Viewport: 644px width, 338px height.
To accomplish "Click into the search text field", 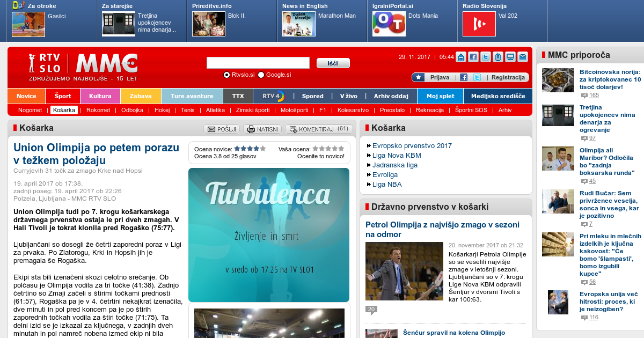I will tap(258, 63).
